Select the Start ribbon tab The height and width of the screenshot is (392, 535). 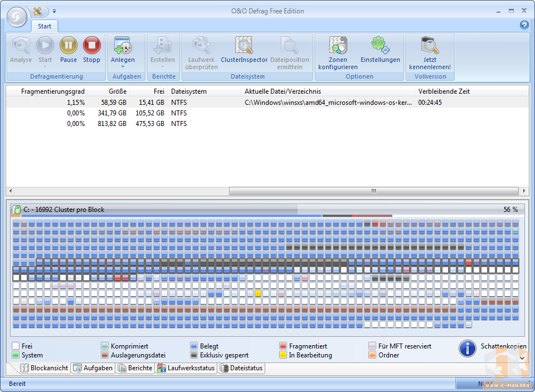click(x=45, y=26)
